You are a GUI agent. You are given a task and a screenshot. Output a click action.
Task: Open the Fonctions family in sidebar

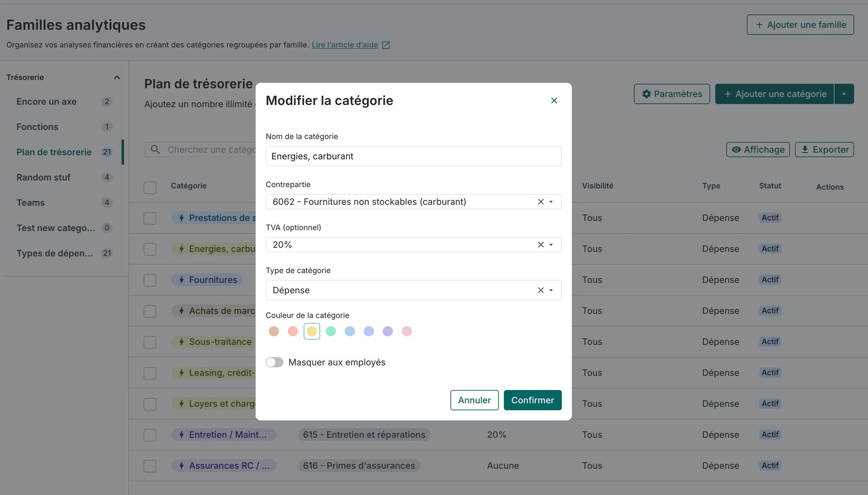point(37,127)
